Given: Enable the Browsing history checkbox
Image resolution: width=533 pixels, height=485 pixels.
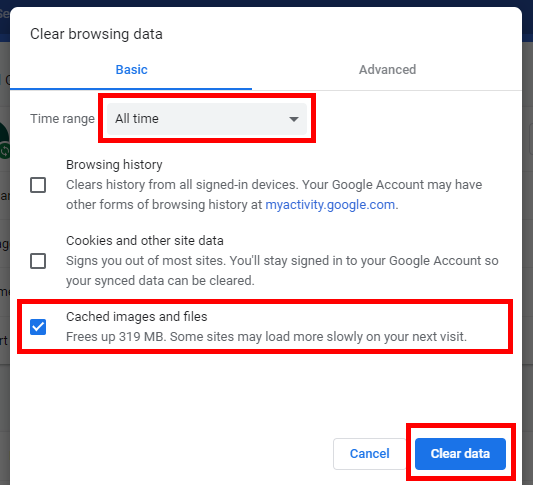Looking at the screenshot, I should (38, 185).
